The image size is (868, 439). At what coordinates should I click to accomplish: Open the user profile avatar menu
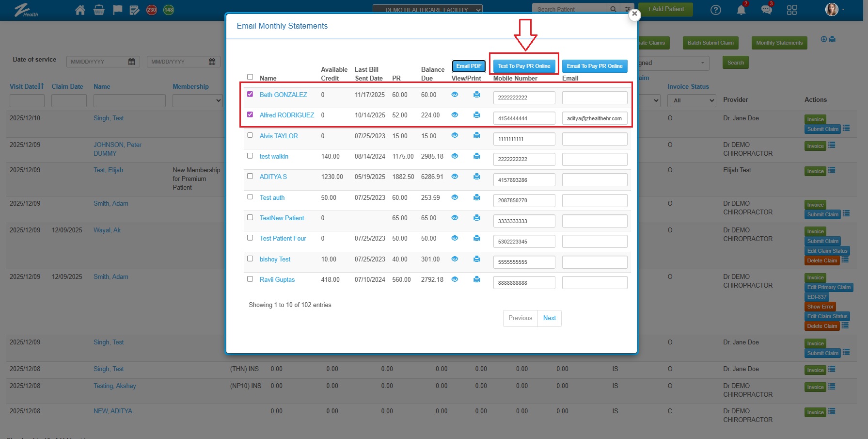pyautogui.click(x=833, y=10)
